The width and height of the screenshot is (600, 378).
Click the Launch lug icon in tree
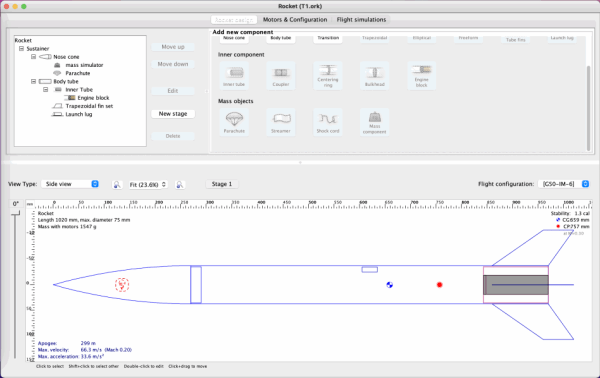pyautogui.click(x=57, y=114)
